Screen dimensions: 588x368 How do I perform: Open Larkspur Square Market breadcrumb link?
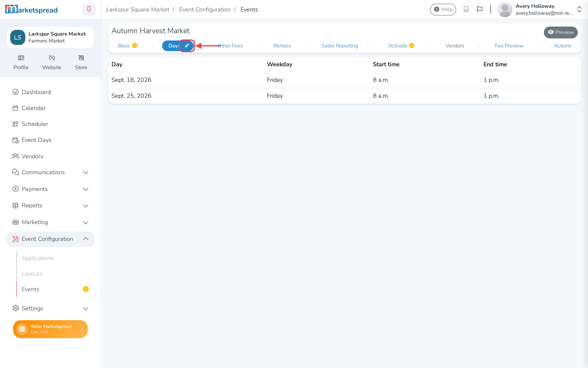pyautogui.click(x=138, y=9)
